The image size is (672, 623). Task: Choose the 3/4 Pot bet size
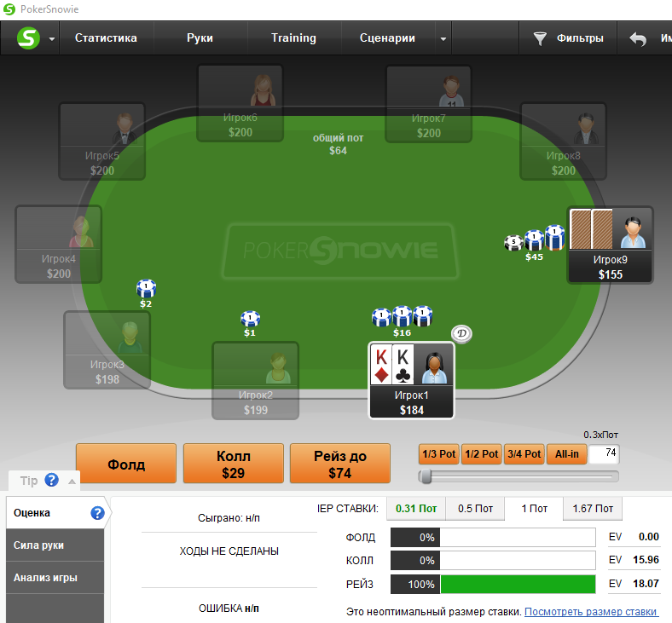click(524, 454)
